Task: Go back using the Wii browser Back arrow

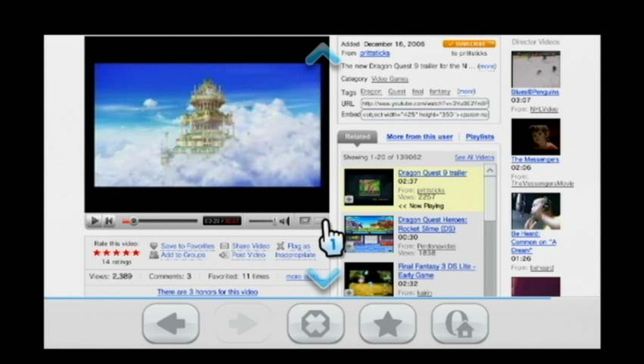Action: [171, 323]
